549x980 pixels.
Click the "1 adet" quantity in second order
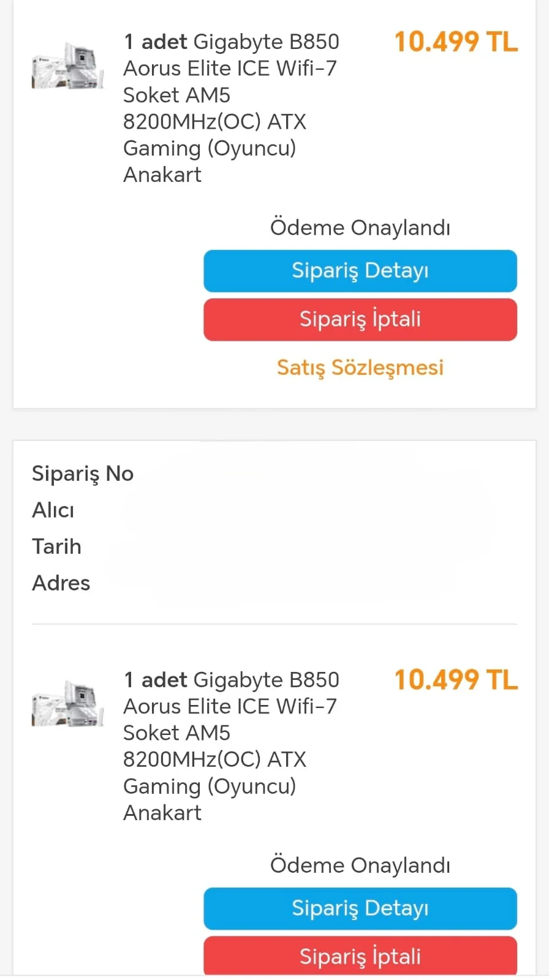click(156, 680)
